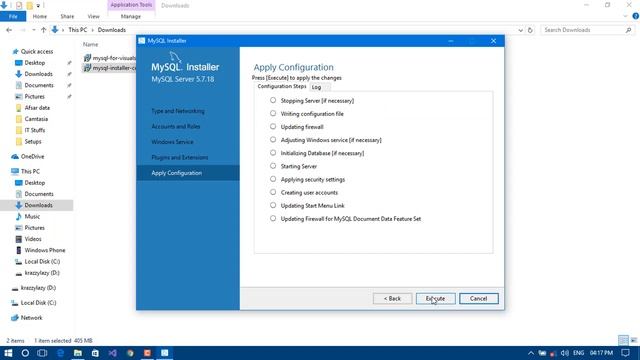
Task: Open the View ribbon tab
Action: [93, 16]
